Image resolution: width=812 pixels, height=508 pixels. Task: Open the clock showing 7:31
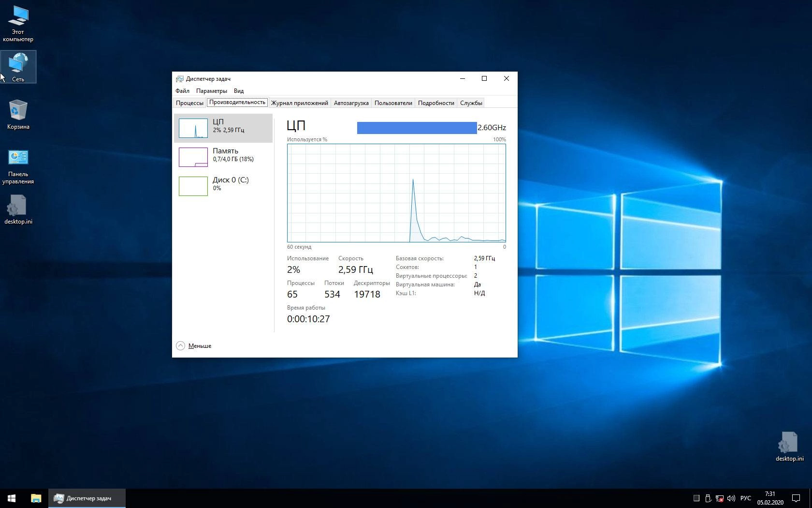tap(770, 498)
